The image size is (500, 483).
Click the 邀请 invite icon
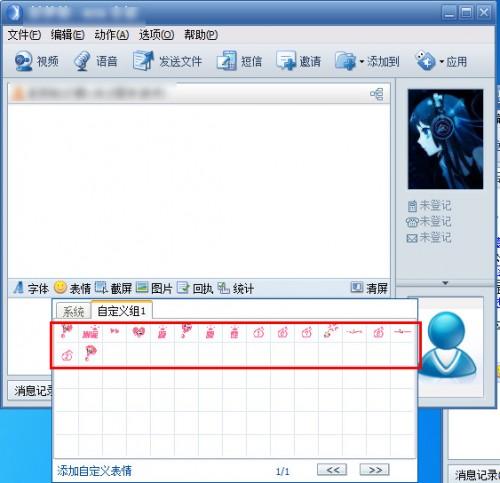pos(286,61)
